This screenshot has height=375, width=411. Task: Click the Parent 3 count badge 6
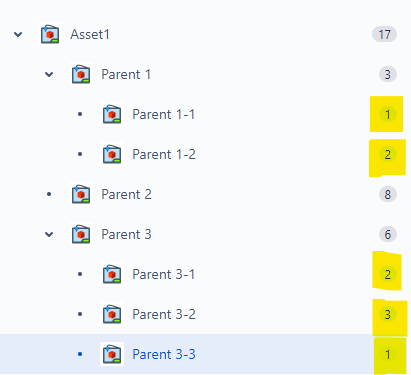388,234
